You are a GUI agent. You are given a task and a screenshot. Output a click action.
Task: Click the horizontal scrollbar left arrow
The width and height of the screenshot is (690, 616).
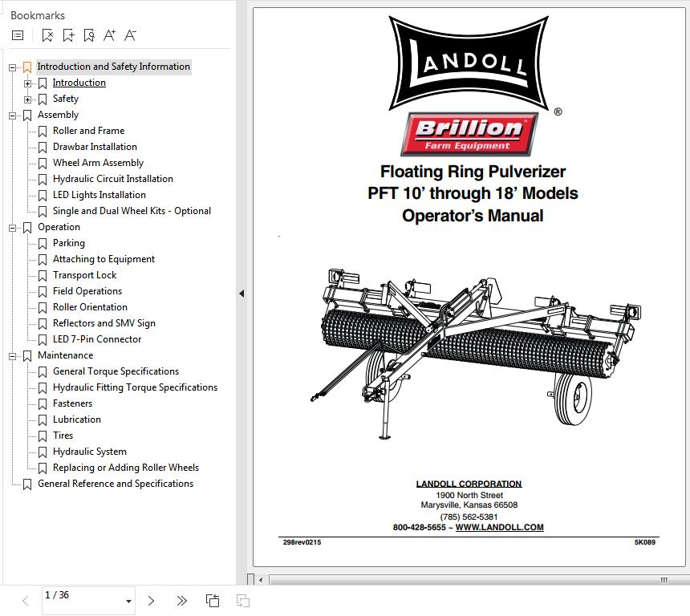[x=261, y=580]
